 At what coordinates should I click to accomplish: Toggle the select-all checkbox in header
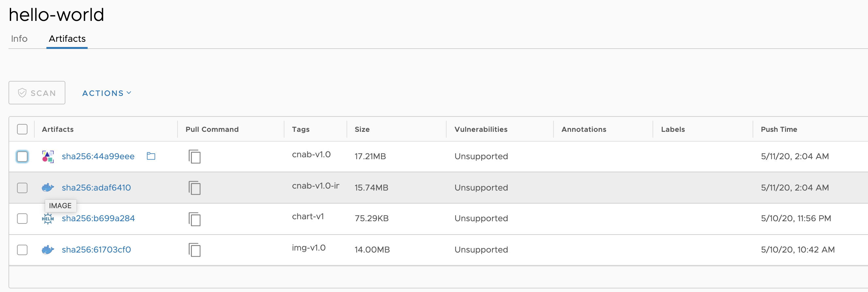coord(22,129)
